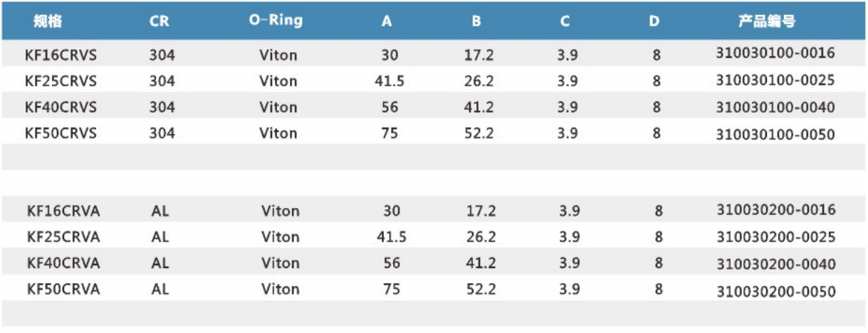Click the 304 cell in the KF16CRVS row
The width and height of the screenshot is (868, 333).
point(162,55)
